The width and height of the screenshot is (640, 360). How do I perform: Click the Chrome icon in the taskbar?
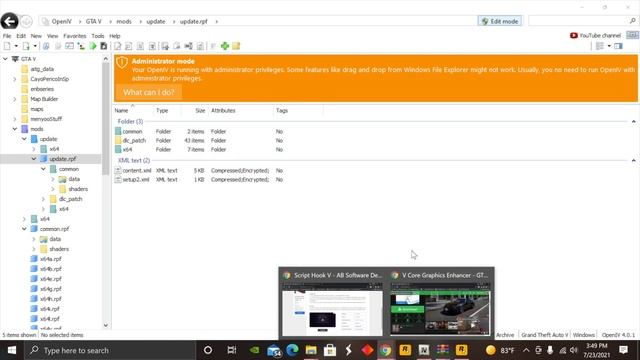pos(385,350)
